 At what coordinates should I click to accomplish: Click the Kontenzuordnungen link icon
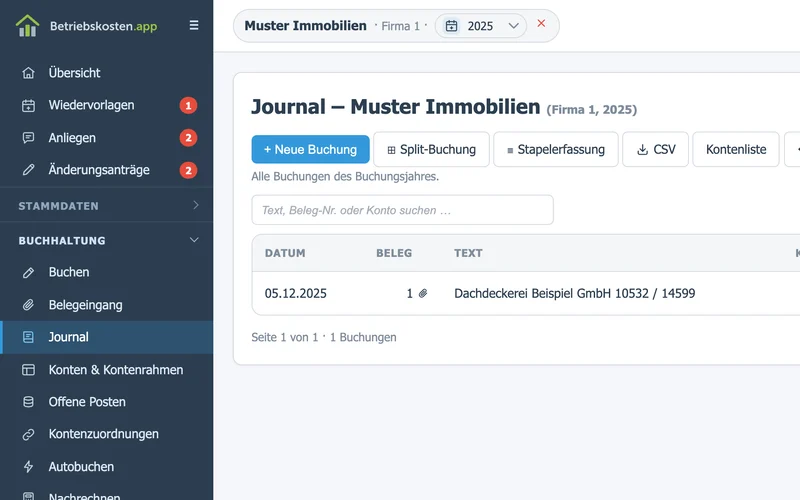29,434
